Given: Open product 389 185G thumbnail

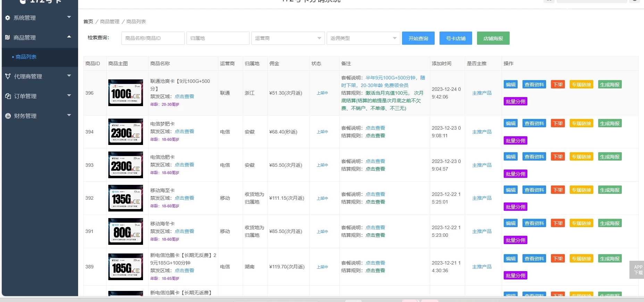Looking at the screenshot, I should [x=126, y=267].
